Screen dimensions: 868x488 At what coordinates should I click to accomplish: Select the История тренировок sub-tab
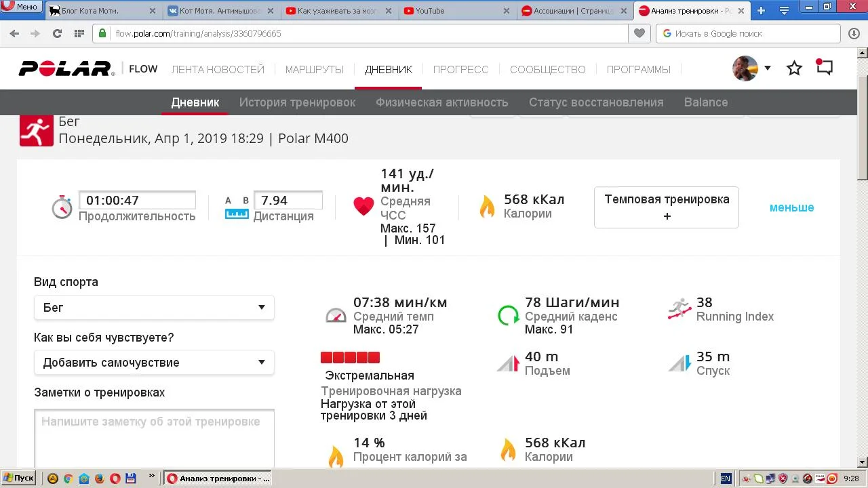(297, 102)
